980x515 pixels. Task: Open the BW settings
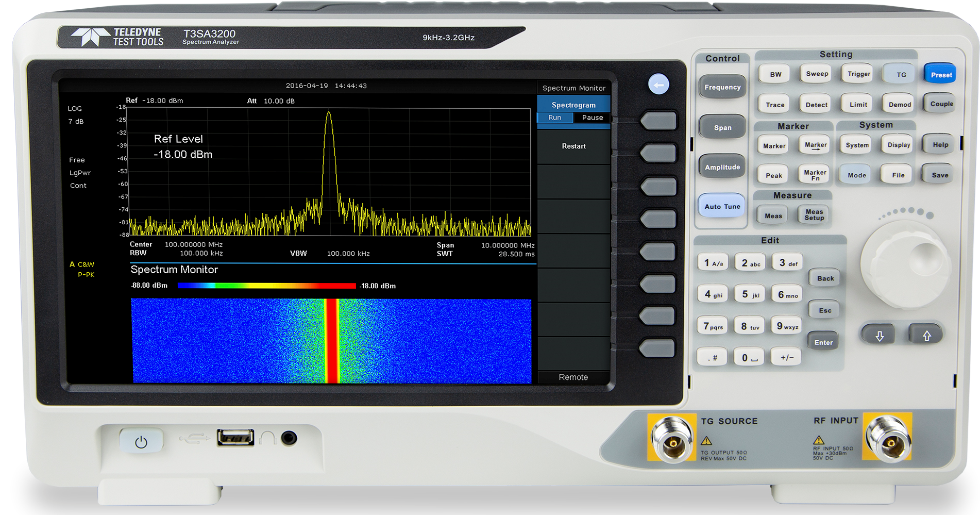(x=775, y=74)
